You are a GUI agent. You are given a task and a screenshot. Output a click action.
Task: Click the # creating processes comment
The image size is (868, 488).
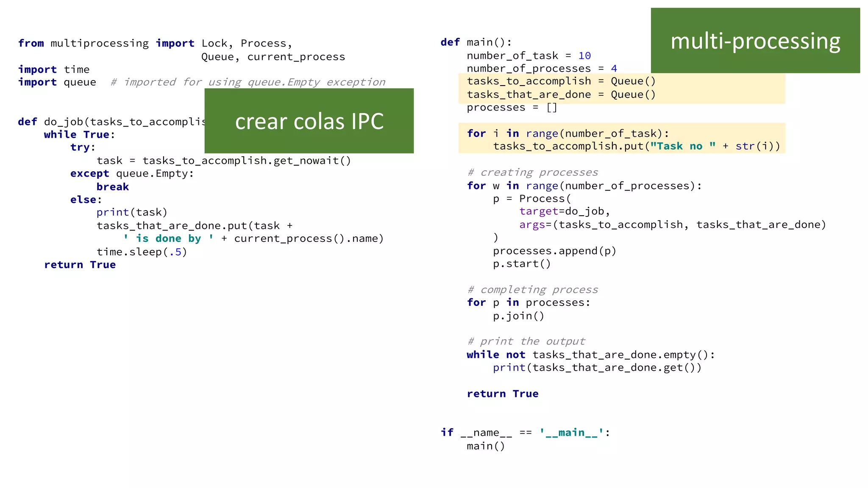pyautogui.click(x=532, y=173)
